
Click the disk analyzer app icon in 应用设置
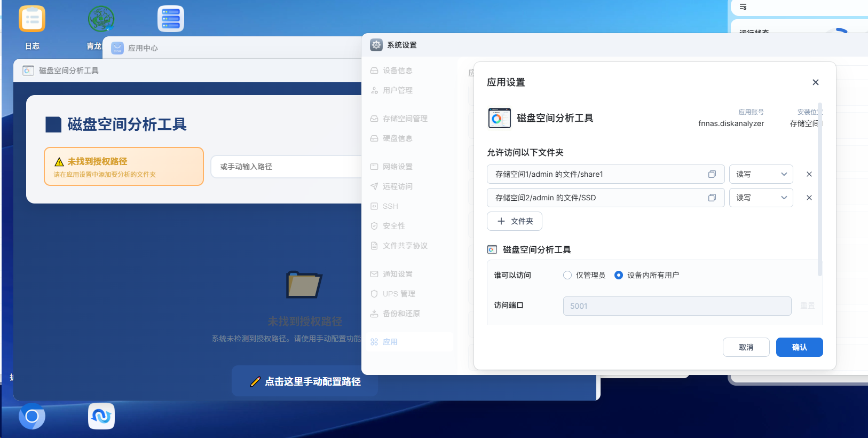[500, 118]
